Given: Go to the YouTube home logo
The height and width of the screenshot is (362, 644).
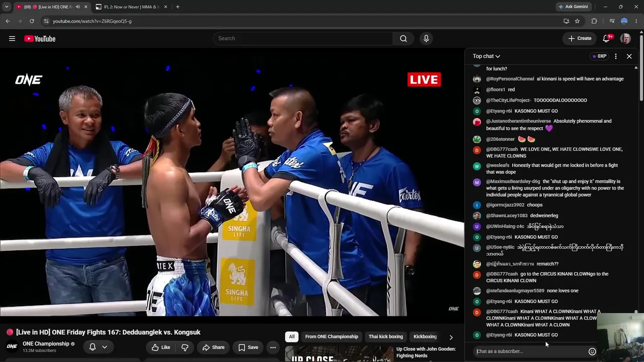Looking at the screenshot, I should point(40,39).
